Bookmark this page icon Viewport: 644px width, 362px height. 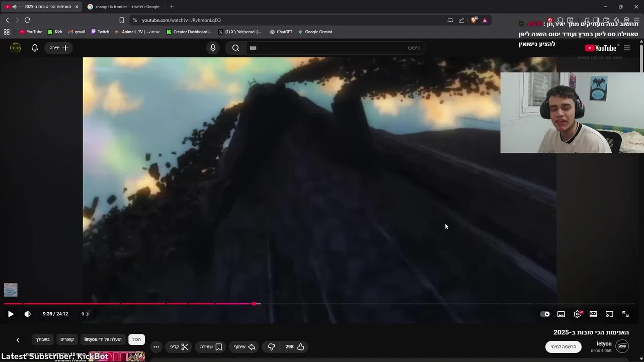point(121,20)
